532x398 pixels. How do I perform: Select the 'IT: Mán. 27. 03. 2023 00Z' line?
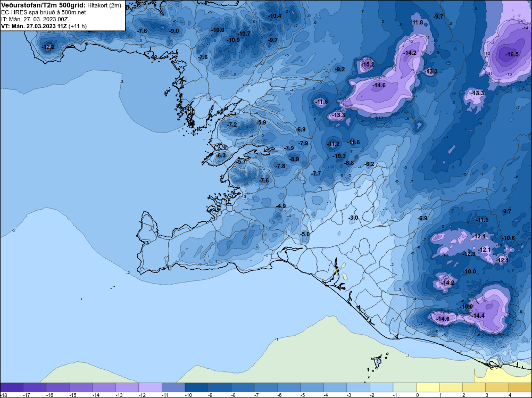[34, 19]
